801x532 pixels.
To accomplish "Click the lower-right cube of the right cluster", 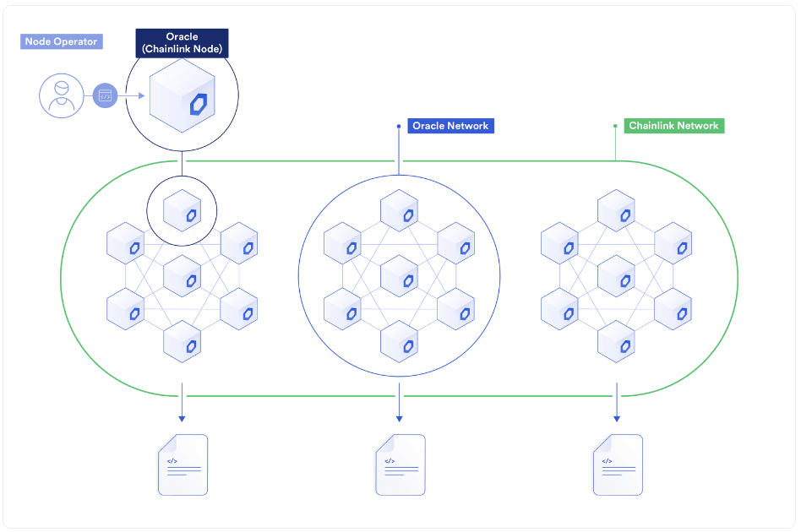I will pos(673,309).
